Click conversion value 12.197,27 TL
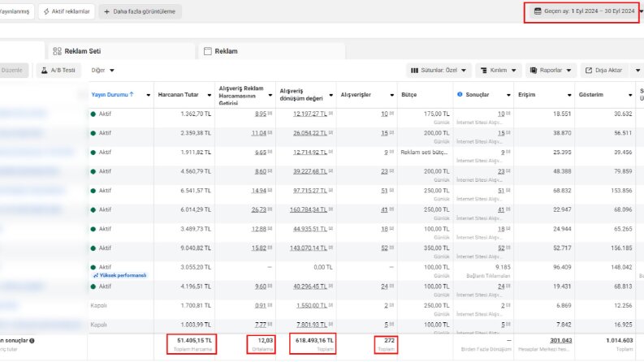This screenshot has width=644, height=362. click(x=310, y=114)
